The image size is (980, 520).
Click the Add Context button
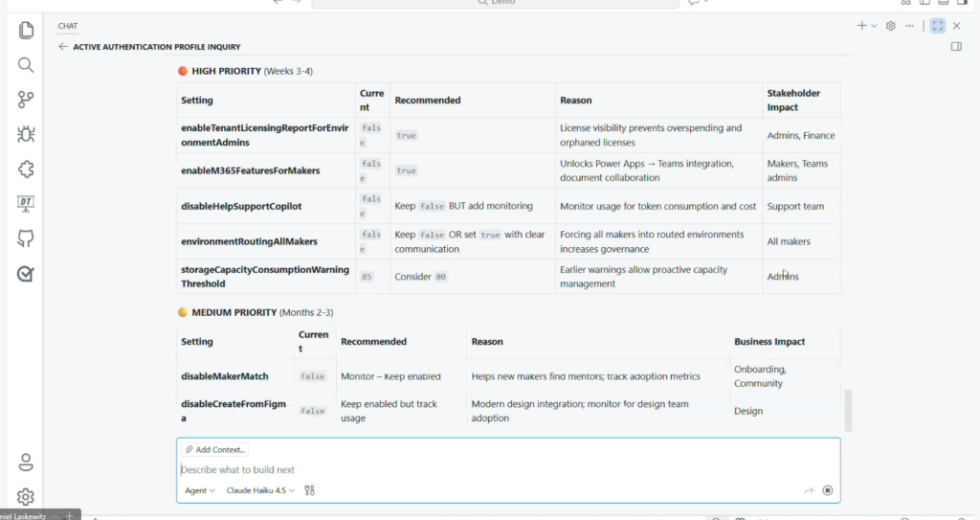pyautogui.click(x=214, y=449)
